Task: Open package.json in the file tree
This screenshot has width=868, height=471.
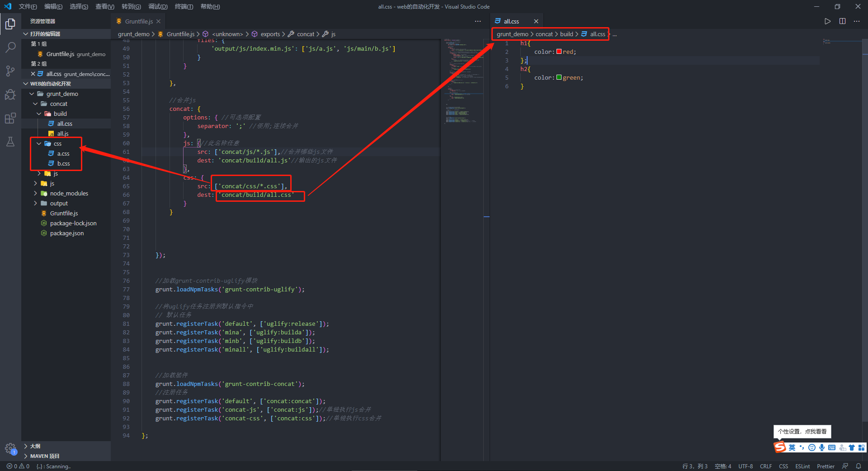Action: pos(66,233)
